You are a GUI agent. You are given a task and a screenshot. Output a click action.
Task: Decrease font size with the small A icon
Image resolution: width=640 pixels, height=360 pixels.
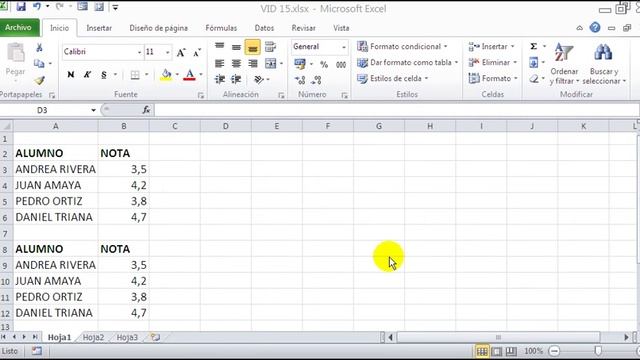[x=197, y=52]
